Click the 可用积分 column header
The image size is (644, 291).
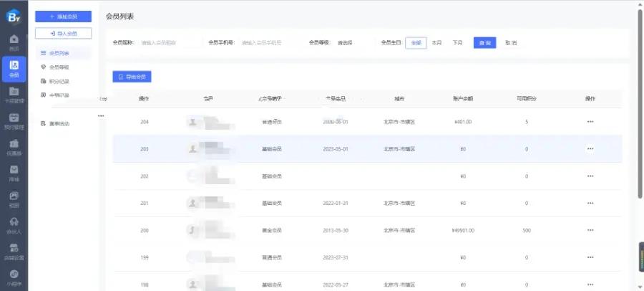click(527, 99)
